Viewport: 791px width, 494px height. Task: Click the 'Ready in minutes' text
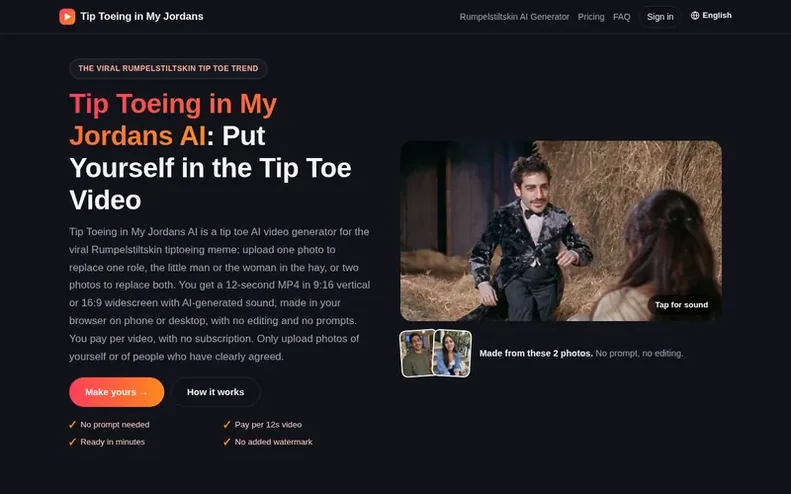tap(112, 442)
